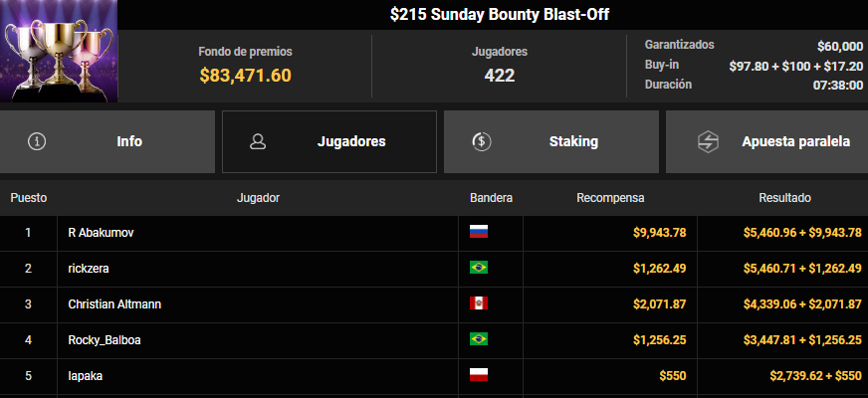Click the info circle icon

click(38, 141)
